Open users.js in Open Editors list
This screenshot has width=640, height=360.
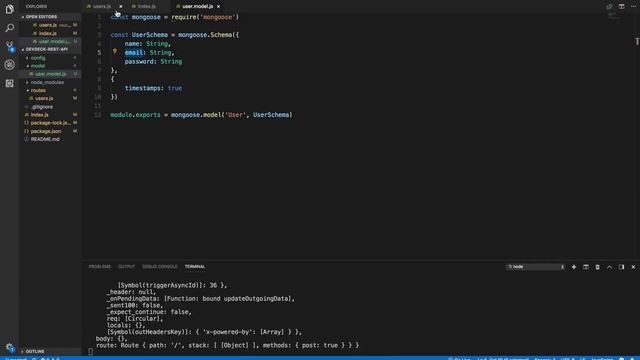(x=51, y=25)
